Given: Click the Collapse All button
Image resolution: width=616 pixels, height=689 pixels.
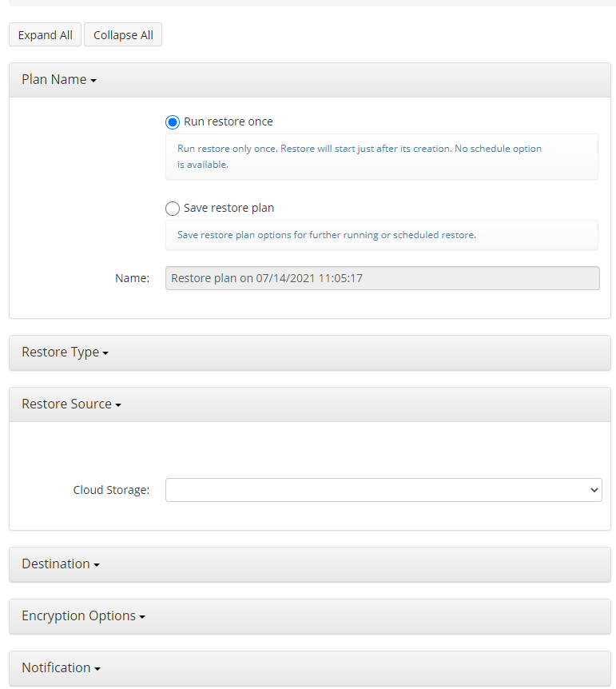Looking at the screenshot, I should (123, 34).
